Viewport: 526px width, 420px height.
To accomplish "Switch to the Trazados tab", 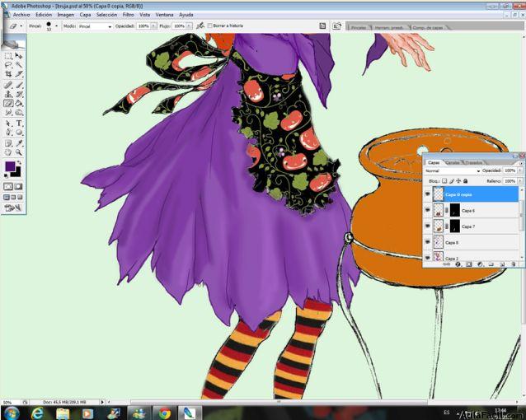I will 473,162.
